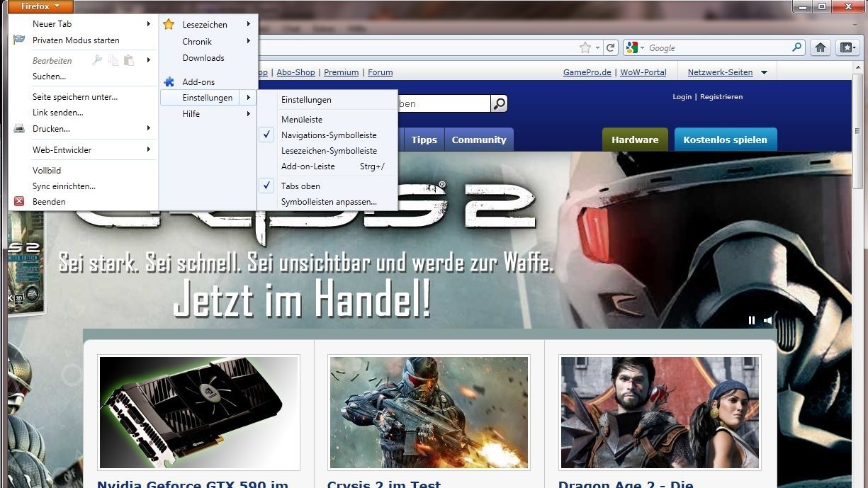Click arrow beside Einstellungen in middle menu column

249,97
